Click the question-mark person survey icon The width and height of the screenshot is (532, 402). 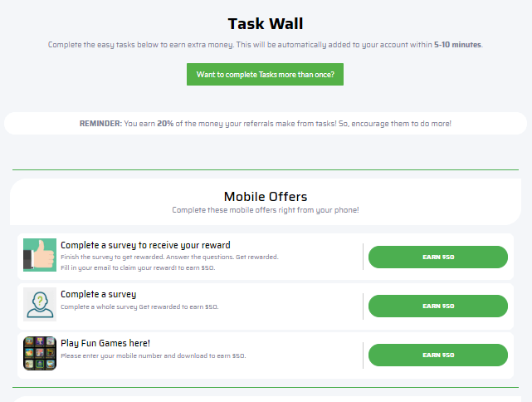[x=40, y=304]
